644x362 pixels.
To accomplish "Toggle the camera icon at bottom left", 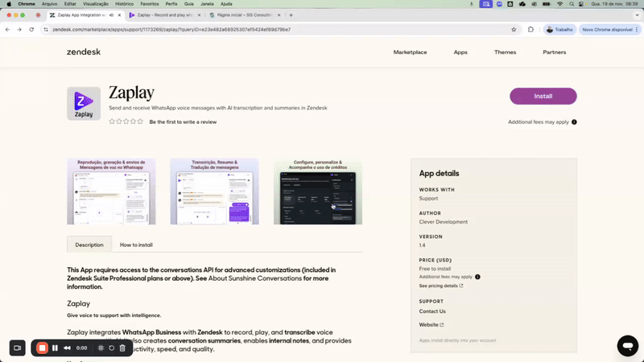I will 16,348.
